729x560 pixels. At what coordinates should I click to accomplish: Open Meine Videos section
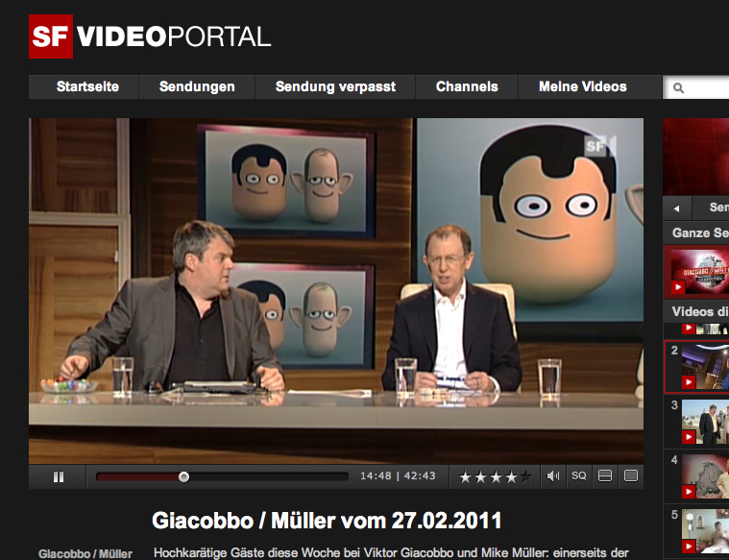(583, 86)
